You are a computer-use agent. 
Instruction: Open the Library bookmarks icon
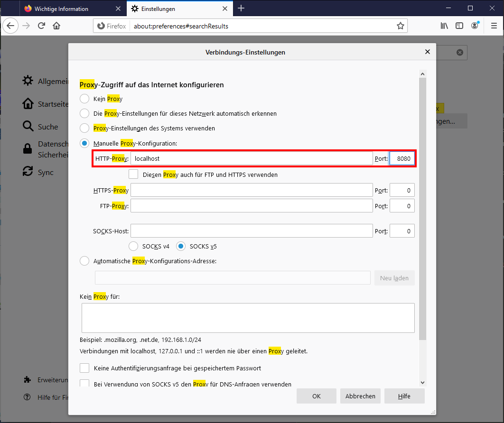(x=444, y=26)
